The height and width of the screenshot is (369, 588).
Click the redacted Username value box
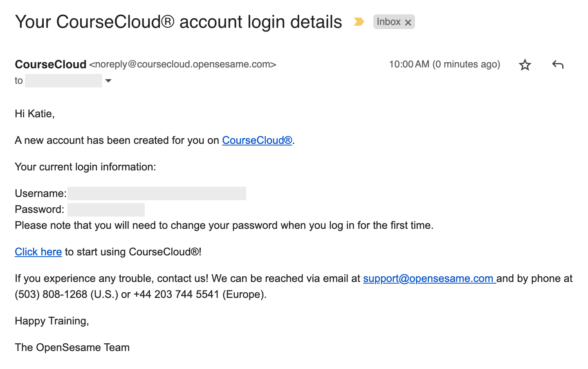click(x=157, y=193)
